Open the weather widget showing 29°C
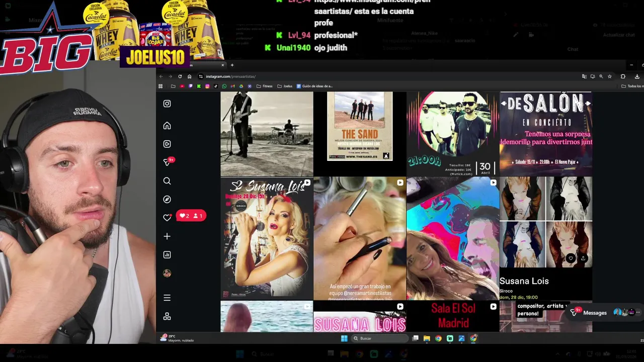Screen dimensions: 644x362 (177, 338)
